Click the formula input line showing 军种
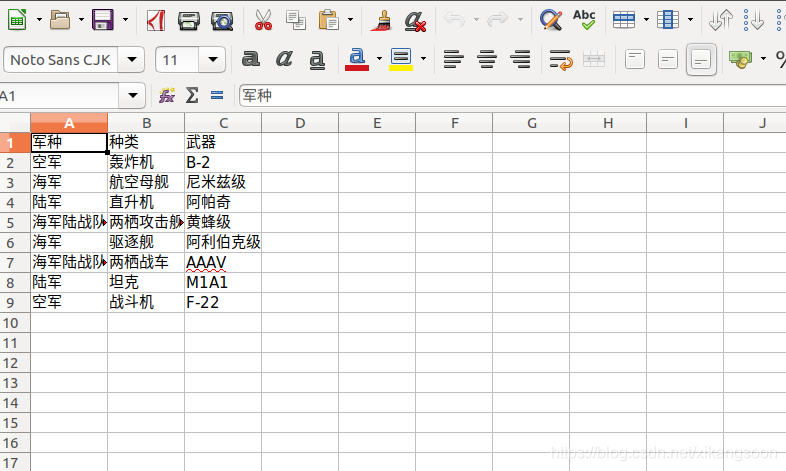This screenshot has height=471, width=786. 512,96
